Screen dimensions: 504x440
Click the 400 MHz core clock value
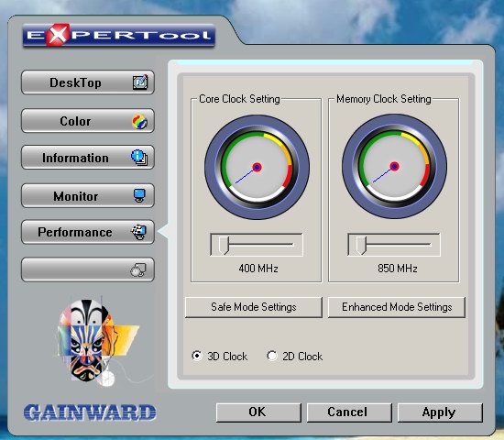click(258, 269)
